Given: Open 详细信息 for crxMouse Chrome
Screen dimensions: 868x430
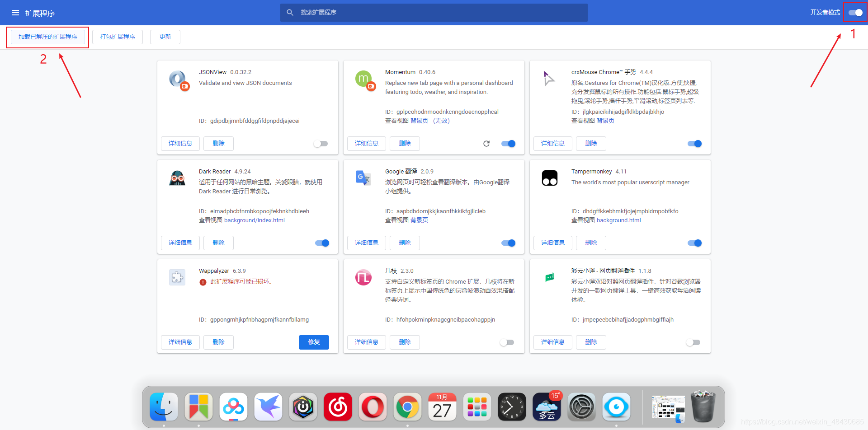Looking at the screenshot, I should (553, 143).
